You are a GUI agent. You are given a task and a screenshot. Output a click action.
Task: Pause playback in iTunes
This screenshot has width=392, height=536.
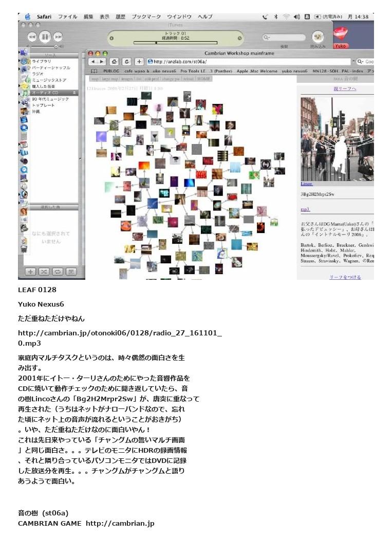(x=45, y=37)
